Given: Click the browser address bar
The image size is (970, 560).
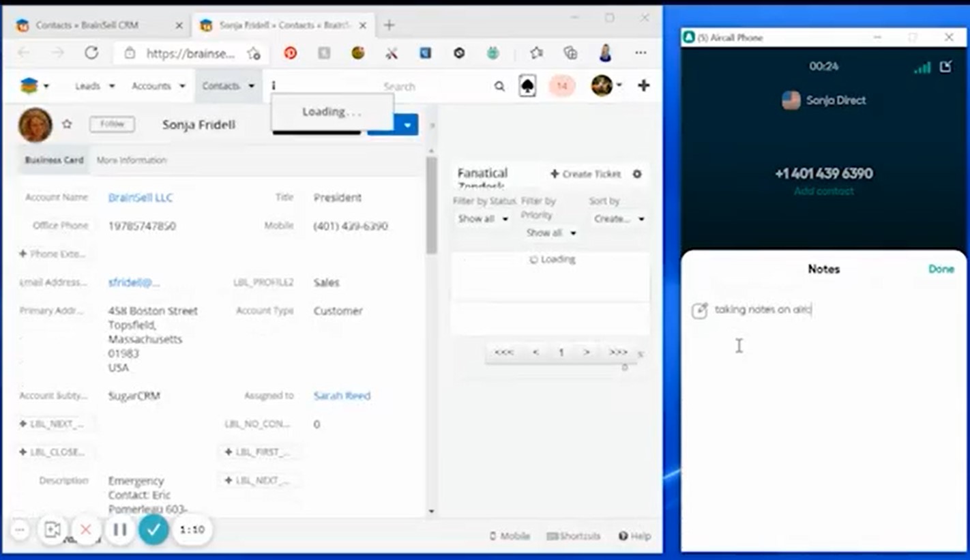Looking at the screenshot, I should click(190, 53).
